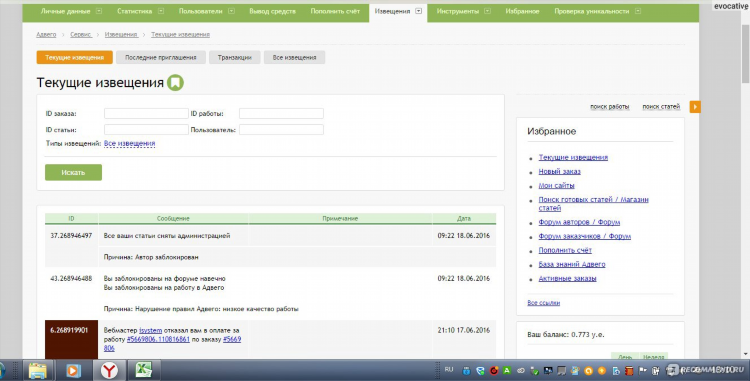Viewport: 750px width, 381px height.
Task: Focus the Пользователь input field
Action: pyautogui.click(x=281, y=130)
